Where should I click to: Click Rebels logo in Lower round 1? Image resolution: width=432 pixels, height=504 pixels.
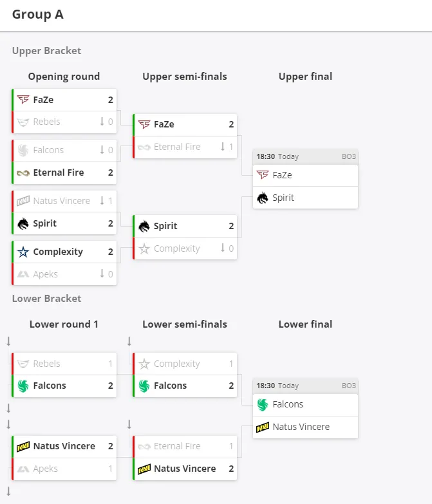coord(23,364)
